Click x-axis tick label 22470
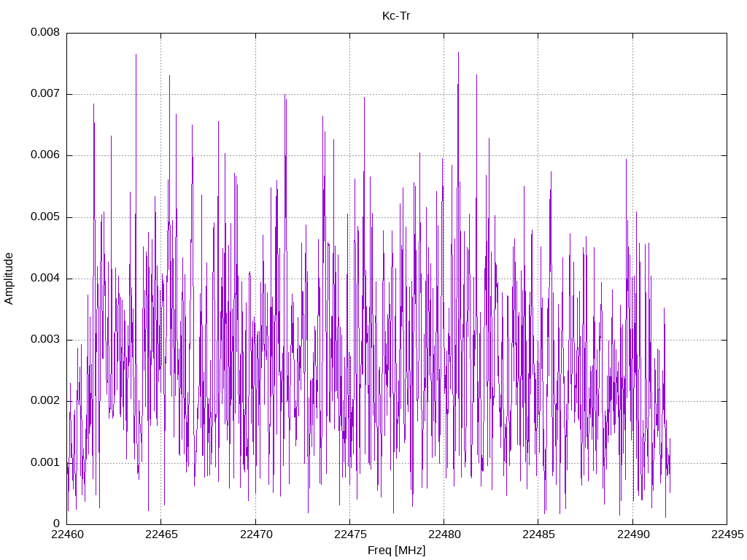The height and width of the screenshot is (560, 747). 256,534
